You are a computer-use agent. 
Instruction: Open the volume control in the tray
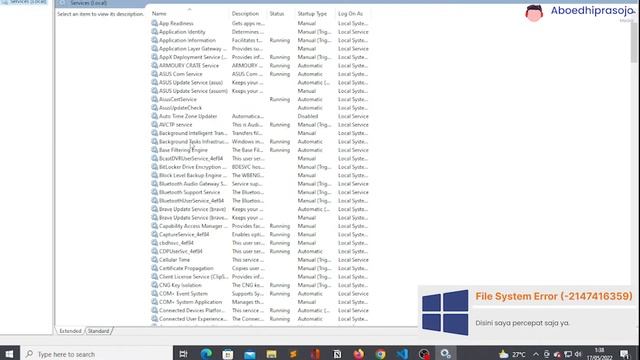click(x=578, y=354)
